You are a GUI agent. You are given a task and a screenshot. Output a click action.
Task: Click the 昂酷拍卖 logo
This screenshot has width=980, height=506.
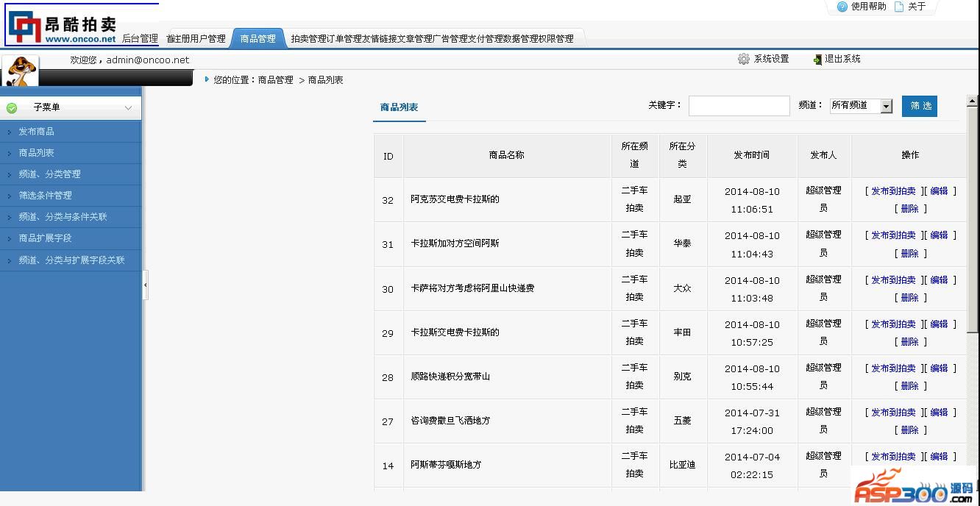tap(63, 26)
